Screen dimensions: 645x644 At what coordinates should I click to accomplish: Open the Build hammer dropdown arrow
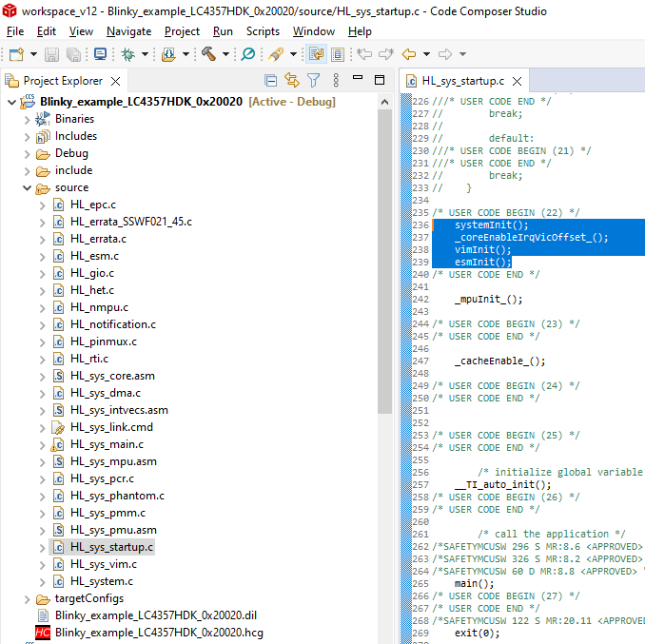click(x=225, y=54)
